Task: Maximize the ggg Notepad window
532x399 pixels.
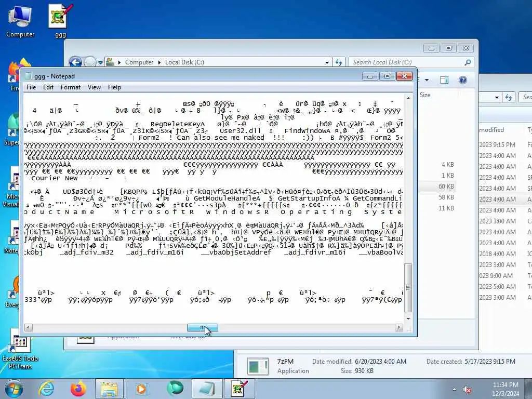Action: pyautogui.click(x=387, y=76)
